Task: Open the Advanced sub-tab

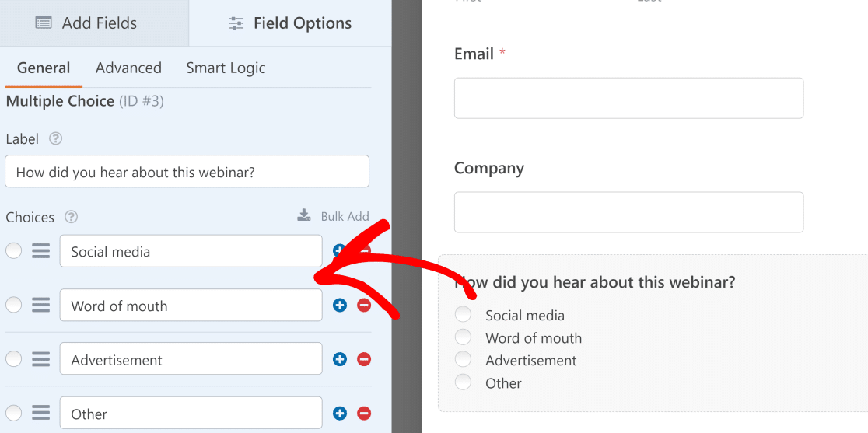Action: click(128, 68)
